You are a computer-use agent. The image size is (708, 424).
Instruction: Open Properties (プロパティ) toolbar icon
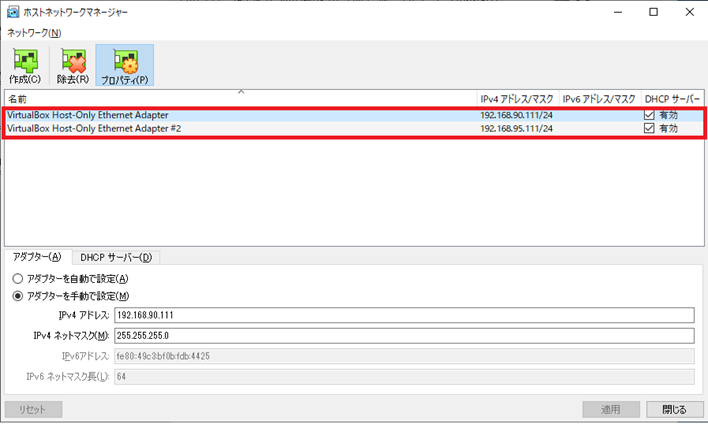tap(125, 65)
